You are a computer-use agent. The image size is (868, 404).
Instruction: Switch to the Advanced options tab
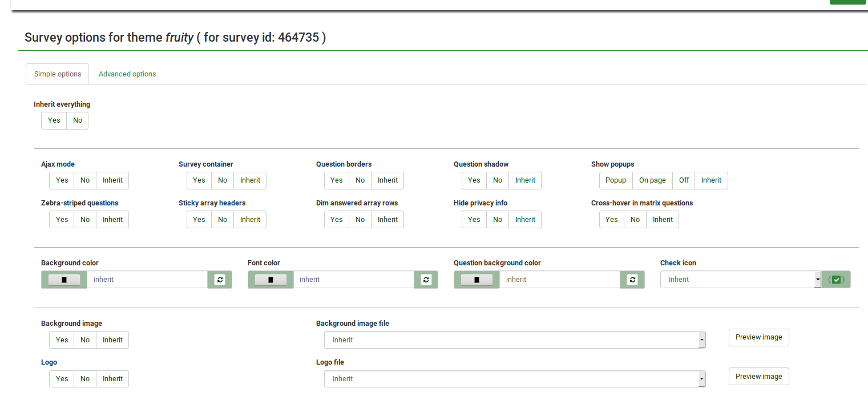(127, 74)
